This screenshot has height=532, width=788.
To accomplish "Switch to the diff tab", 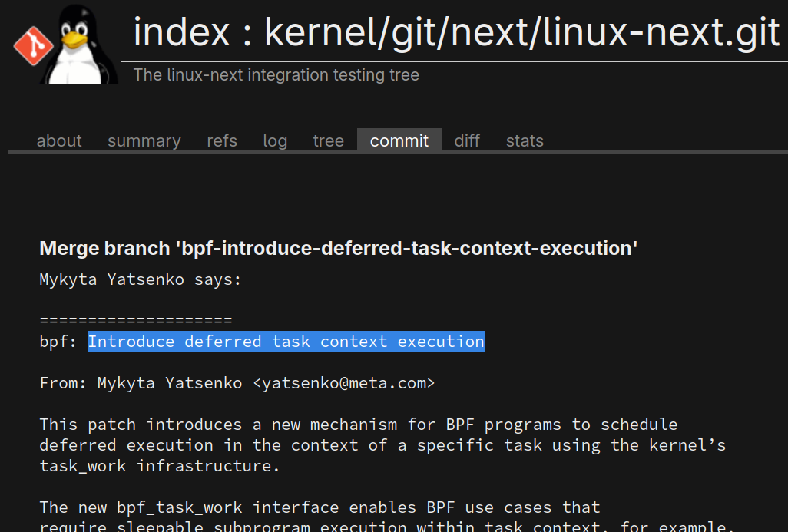I will coord(467,141).
